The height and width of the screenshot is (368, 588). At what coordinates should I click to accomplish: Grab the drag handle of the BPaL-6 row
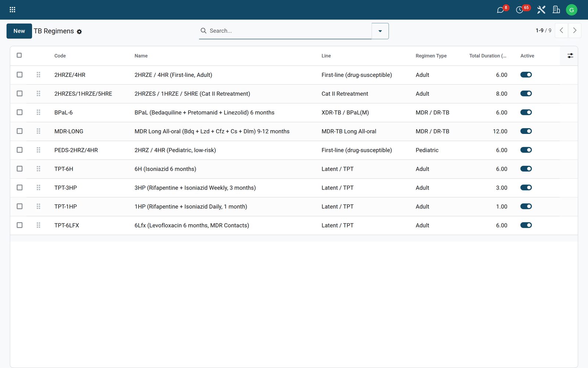pos(38,112)
